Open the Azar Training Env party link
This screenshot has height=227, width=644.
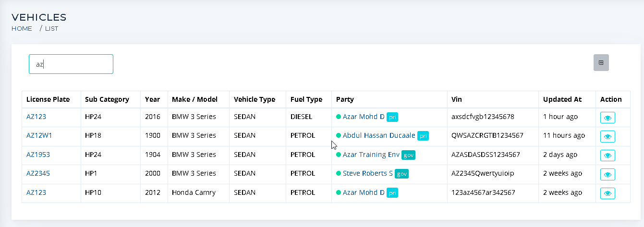point(371,155)
